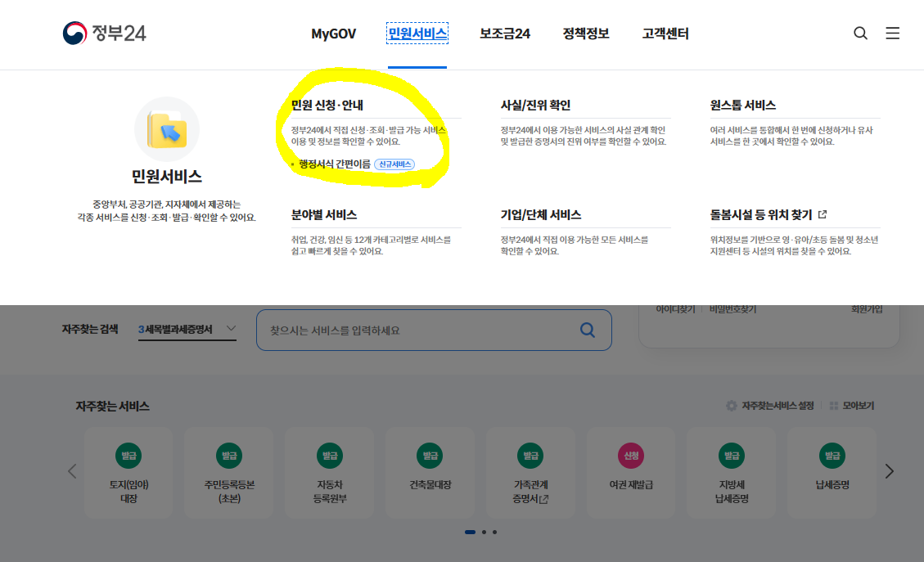Show next services with right arrow

click(x=890, y=471)
